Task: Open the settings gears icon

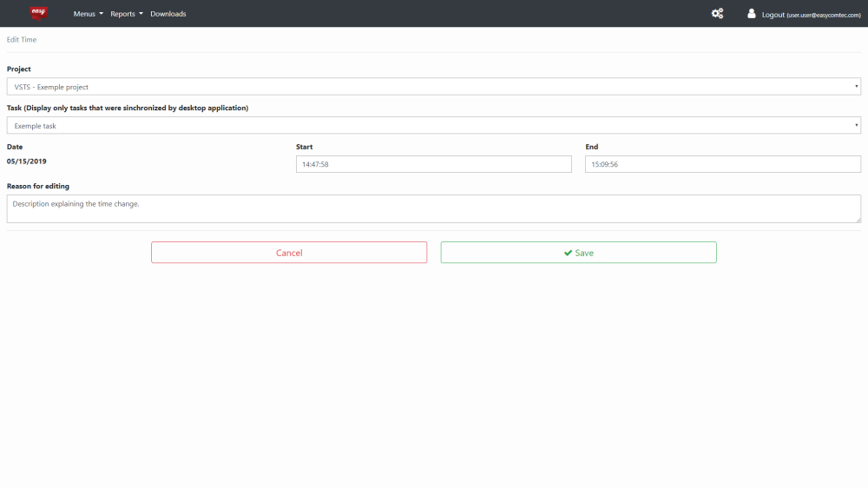Action: pyautogui.click(x=718, y=13)
